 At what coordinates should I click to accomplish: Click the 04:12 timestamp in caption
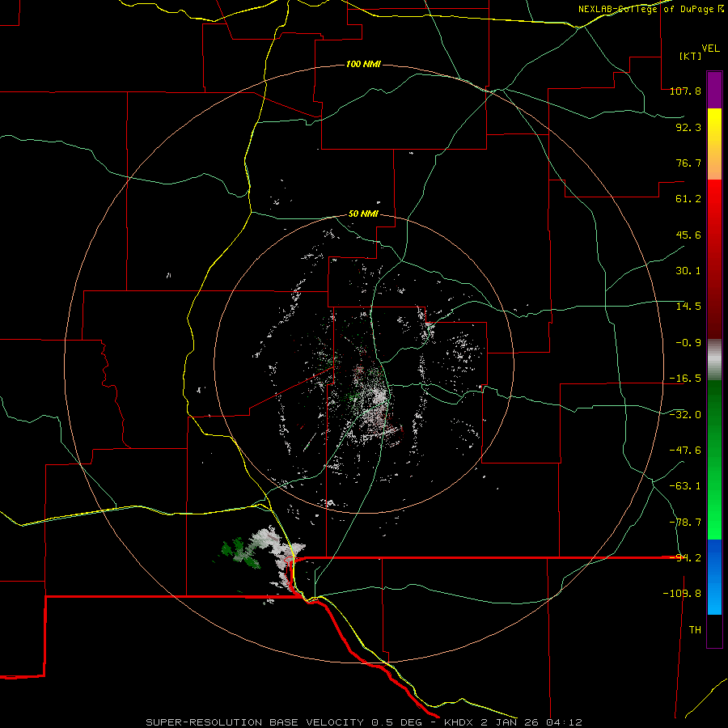[x=565, y=722]
